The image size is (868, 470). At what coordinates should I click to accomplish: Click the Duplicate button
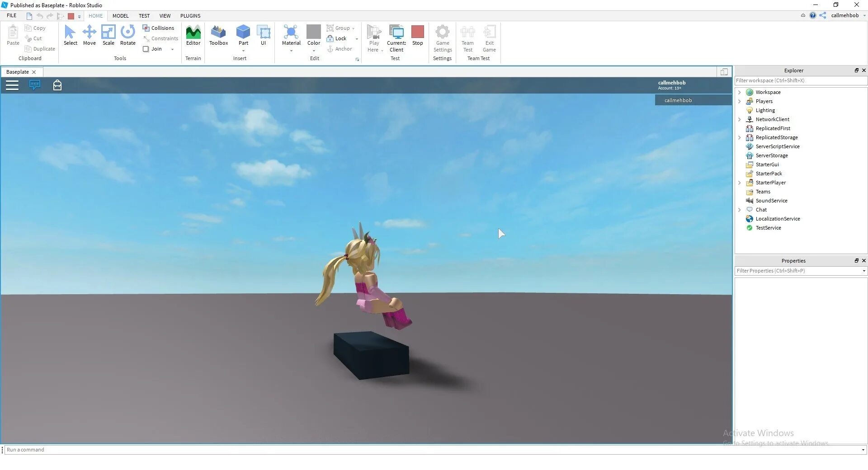(x=40, y=49)
